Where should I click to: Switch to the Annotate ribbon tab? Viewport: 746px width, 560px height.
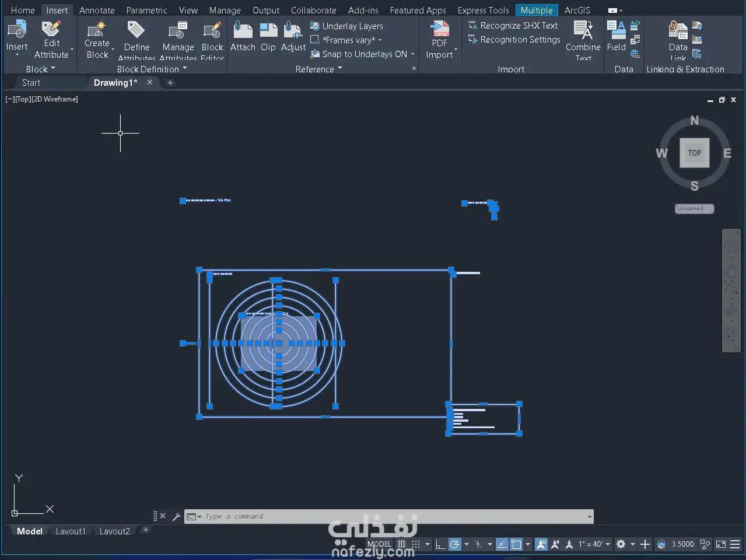[97, 10]
